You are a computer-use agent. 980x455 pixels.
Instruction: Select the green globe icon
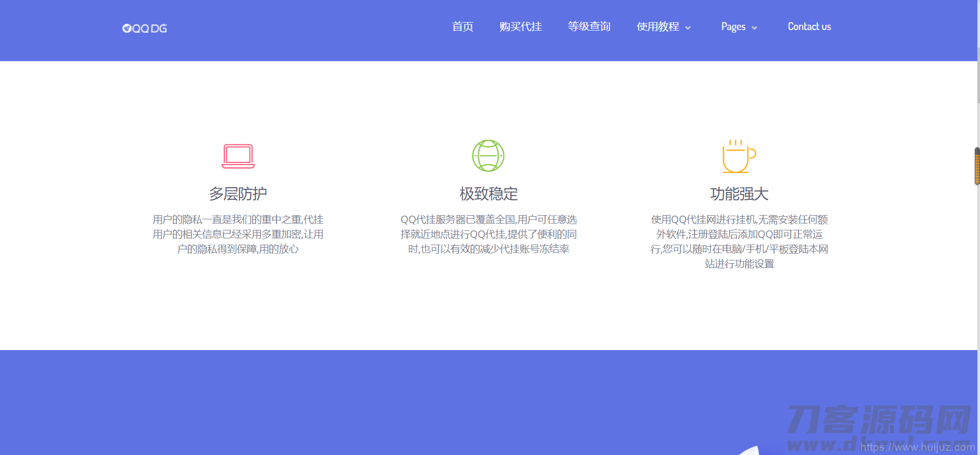pyautogui.click(x=488, y=156)
